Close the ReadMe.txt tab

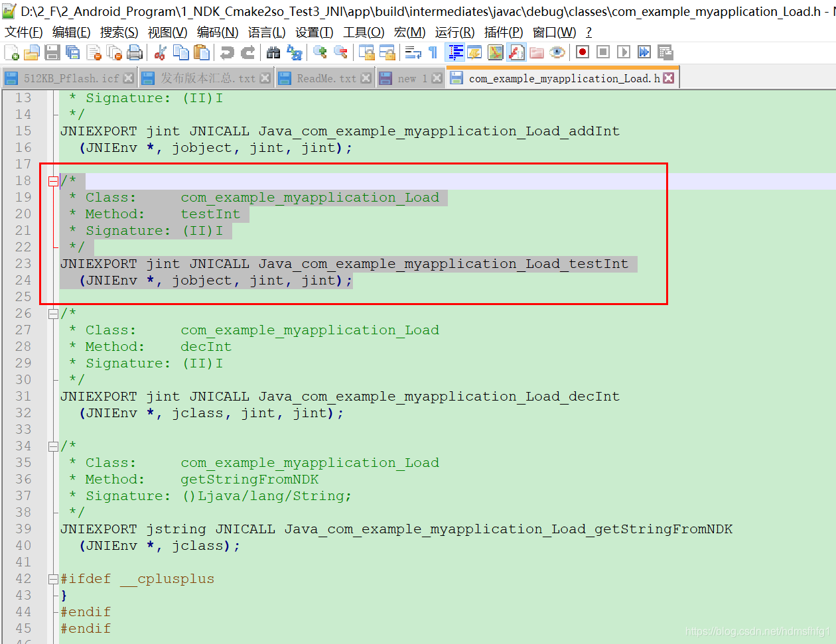[x=366, y=78]
